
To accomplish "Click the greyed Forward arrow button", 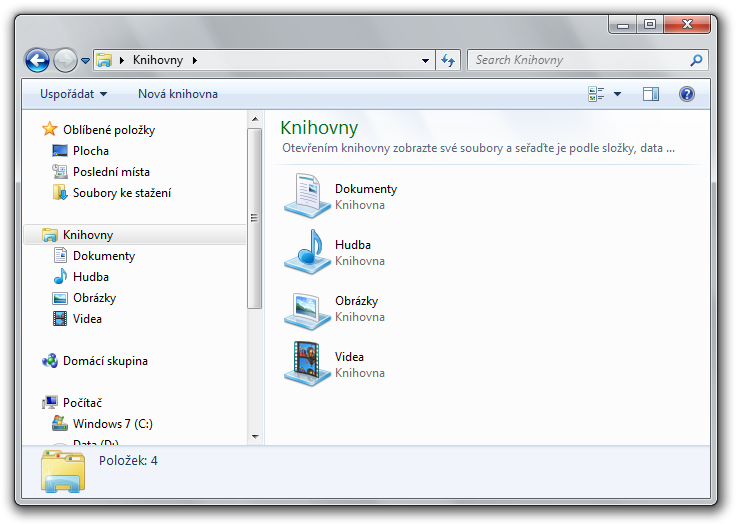I will 65,60.
